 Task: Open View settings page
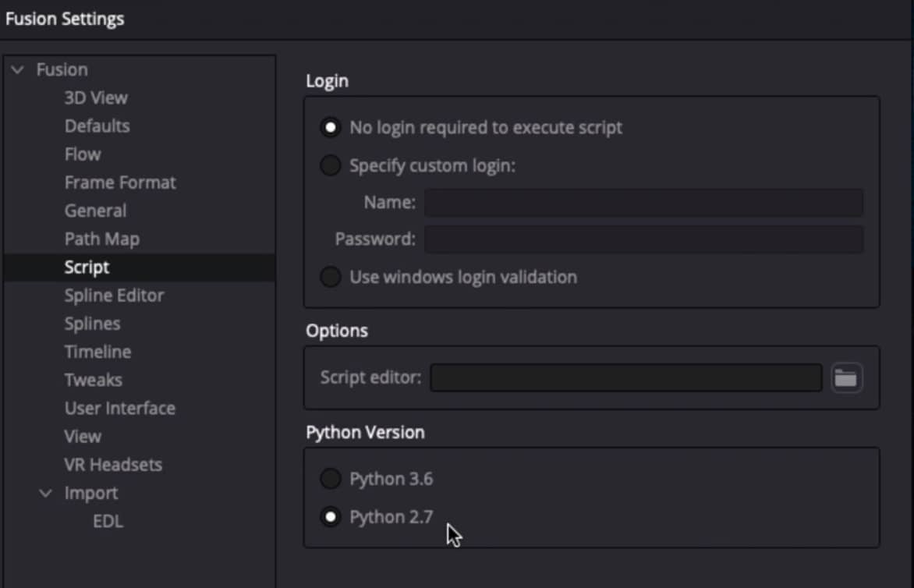coord(83,437)
